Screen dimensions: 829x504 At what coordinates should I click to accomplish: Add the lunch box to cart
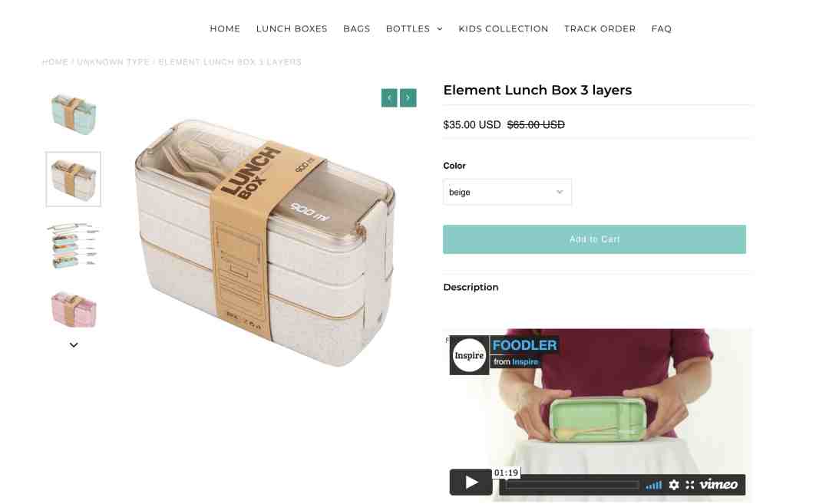point(594,239)
